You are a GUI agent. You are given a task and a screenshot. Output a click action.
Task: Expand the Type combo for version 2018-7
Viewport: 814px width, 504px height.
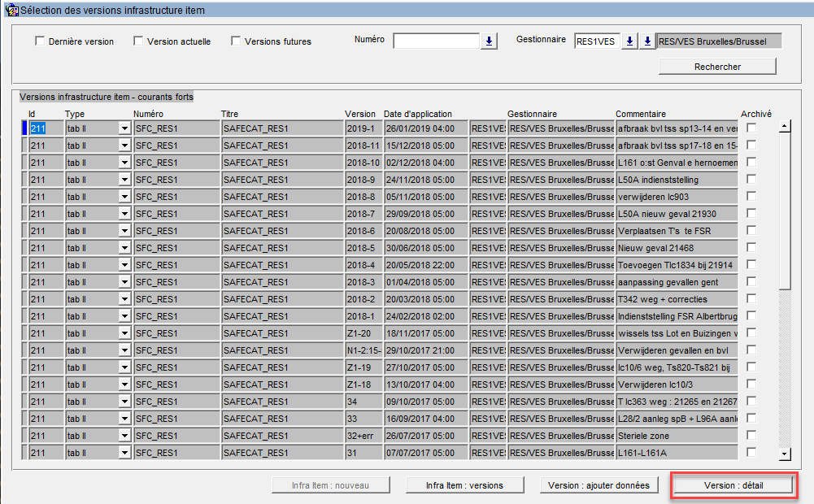coord(124,214)
